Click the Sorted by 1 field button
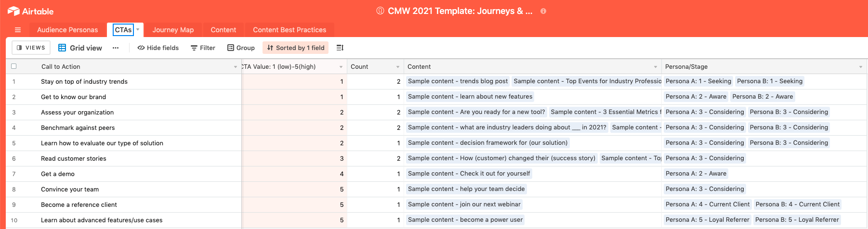868x229 pixels. (296, 48)
